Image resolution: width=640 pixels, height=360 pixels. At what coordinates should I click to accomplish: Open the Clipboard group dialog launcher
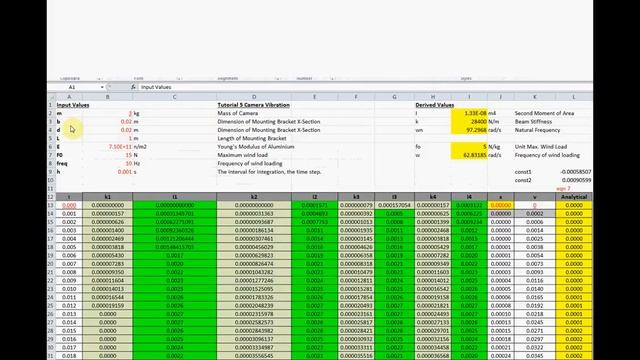pyautogui.click(x=99, y=78)
